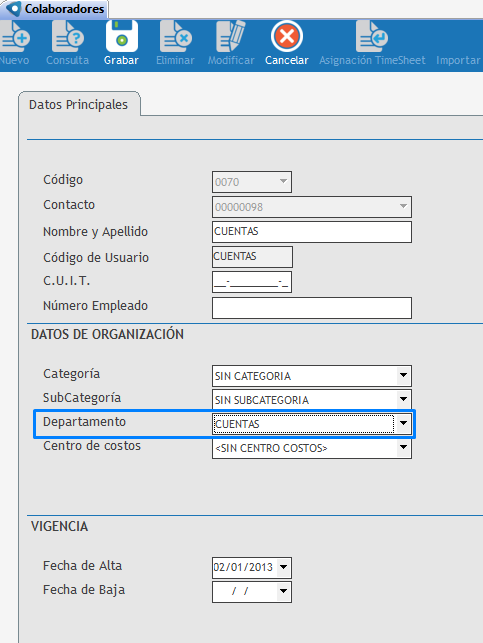The width and height of the screenshot is (483, 643).
Task: Click the C.U.I.T. input field
Action: pyautogui.click(x=252, y=282)
